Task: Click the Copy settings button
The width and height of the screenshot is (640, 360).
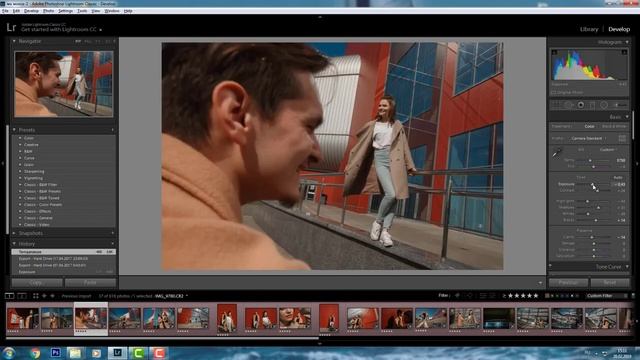Action: [x=37, y=282]
